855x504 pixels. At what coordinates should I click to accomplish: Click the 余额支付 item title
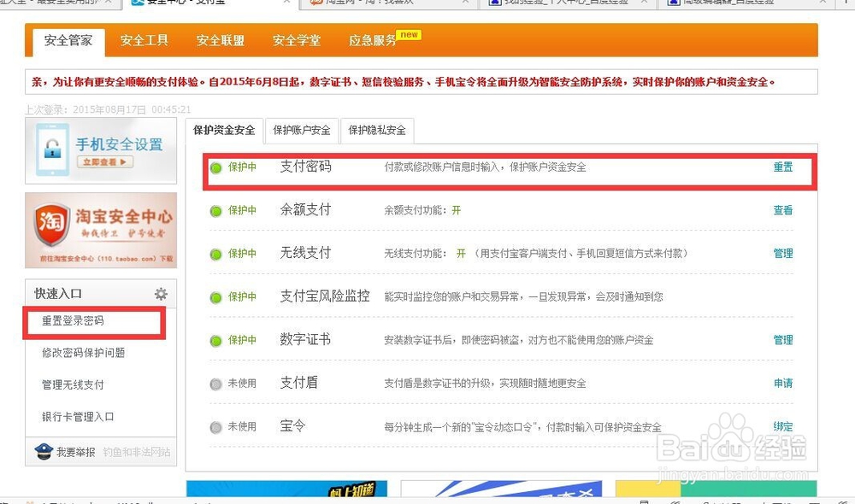click(x=305, y=209)
